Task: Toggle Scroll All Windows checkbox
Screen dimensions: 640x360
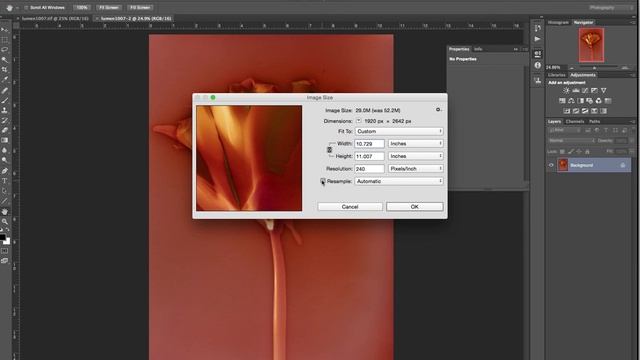Action: click(x=26, y=8)
